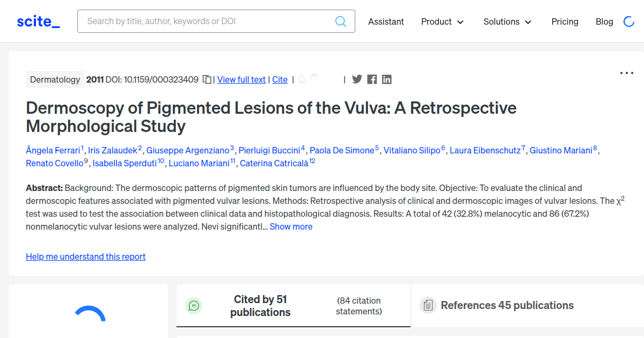
Task: Click the View full text link
Action: tap(241, 79)
